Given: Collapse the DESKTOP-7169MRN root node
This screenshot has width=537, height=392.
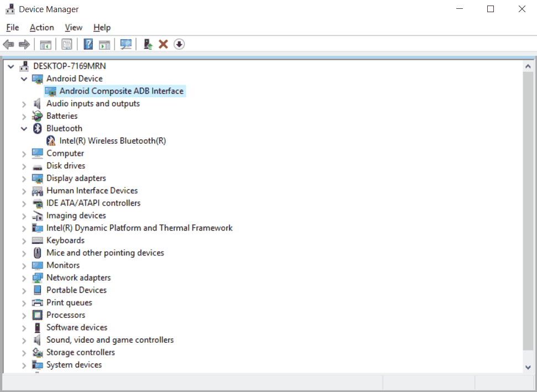Looking at the screenshot, I should click(11, 66).
